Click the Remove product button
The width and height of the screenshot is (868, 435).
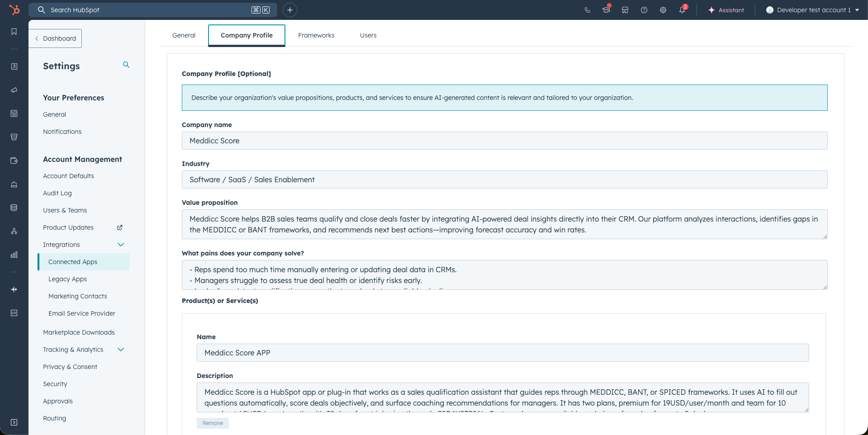[x=213, y=423]
